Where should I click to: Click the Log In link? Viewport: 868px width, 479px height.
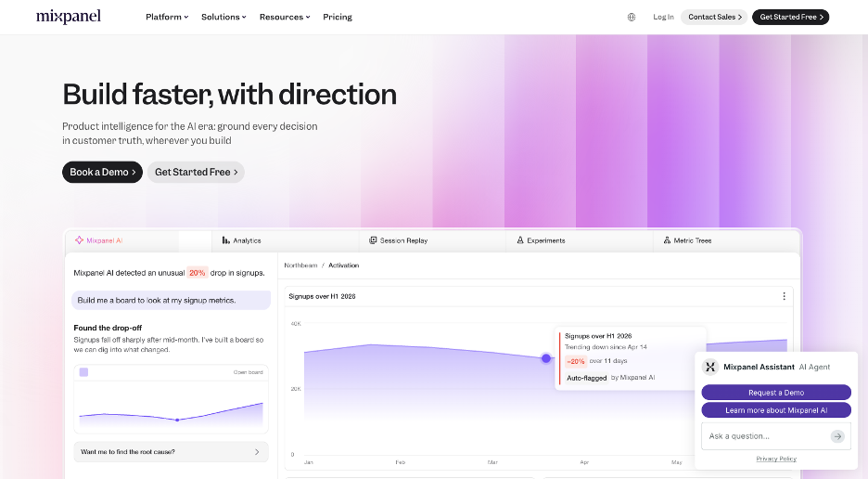(x=663, y=18)
